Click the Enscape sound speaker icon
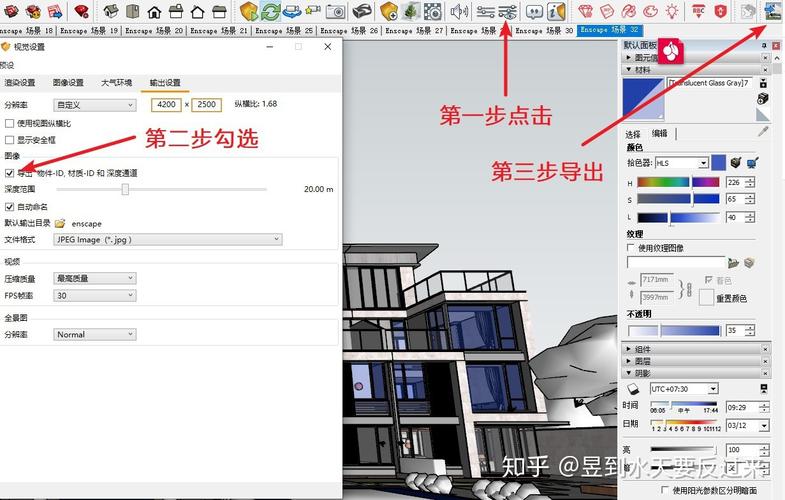Image resolution: width=785 pixels, height=500 pixels. tap(459, 11)
